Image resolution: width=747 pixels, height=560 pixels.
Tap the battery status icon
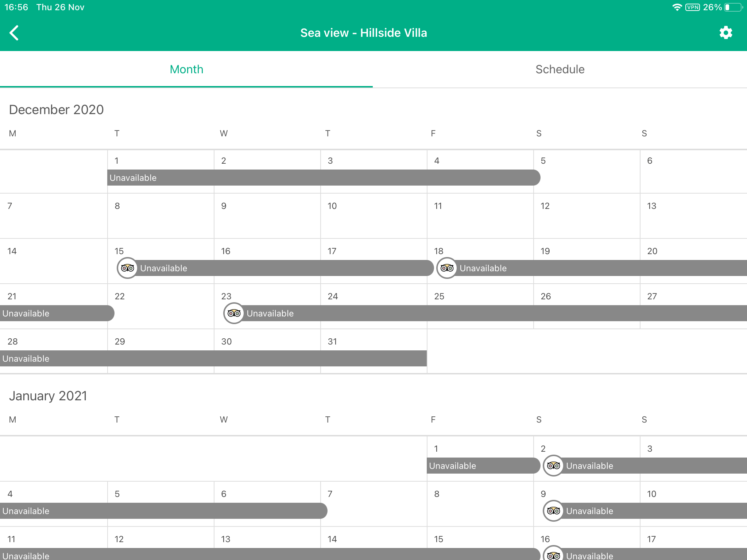(x=733, y=7)
